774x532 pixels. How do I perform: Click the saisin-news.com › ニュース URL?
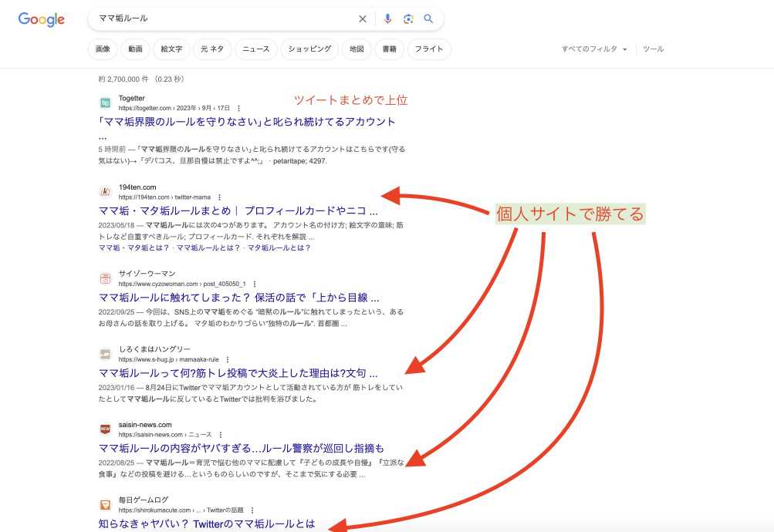tap(165, 435)
